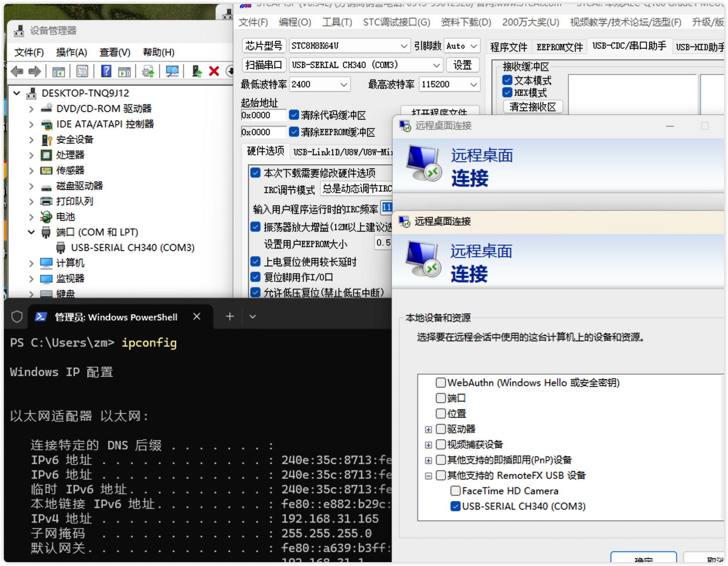Click the DESKTOP-TNQ9J12 computer icon
The image size is (728, 566).
coord(31,93)
